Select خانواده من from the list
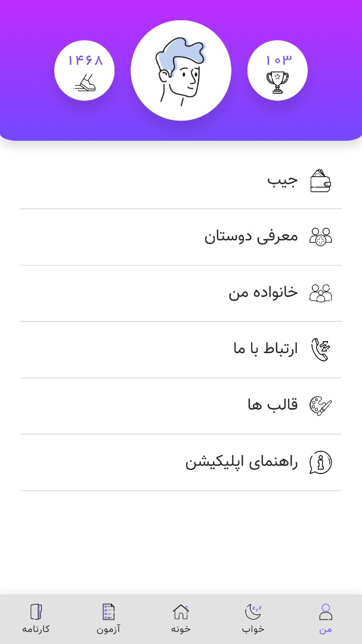Image resolution: width=362 pixels, height=644 pixels. click(181, 293)
